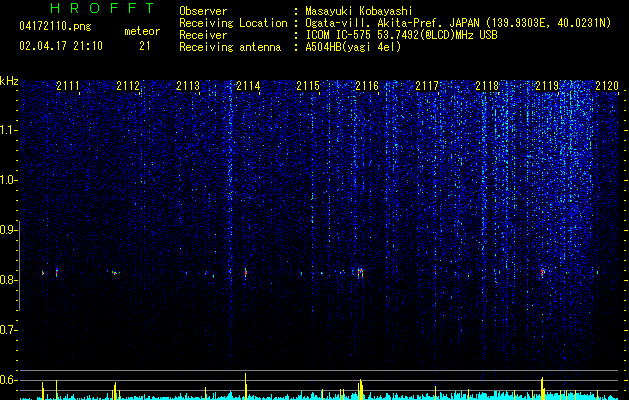Click the tallest yellow intensity peak near 2114
This screenshot has height=400, width=629.
pyautogui.click(x=246, y=386)
